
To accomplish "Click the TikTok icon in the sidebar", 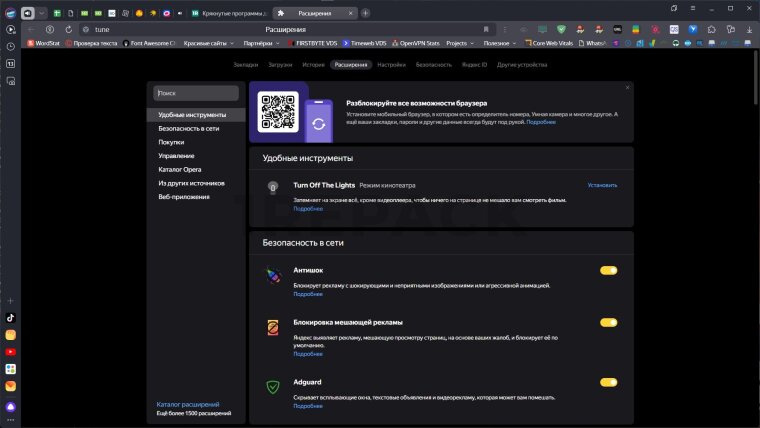I will click(10, 318).
